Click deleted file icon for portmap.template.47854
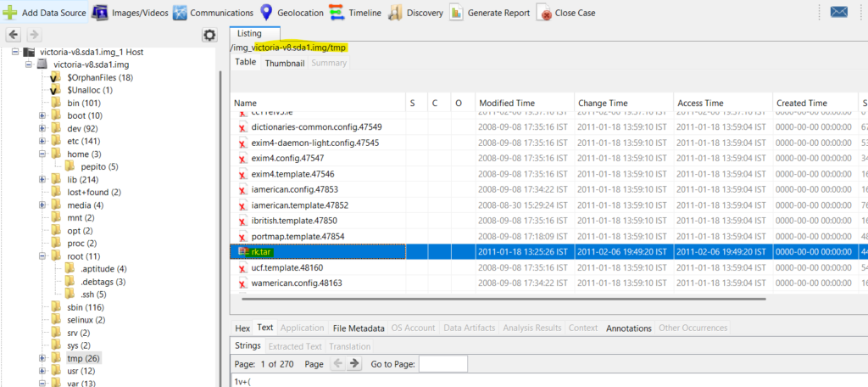The height and width of the screenshot is (387, 868). pyautogui.click(x=242, y=237)
